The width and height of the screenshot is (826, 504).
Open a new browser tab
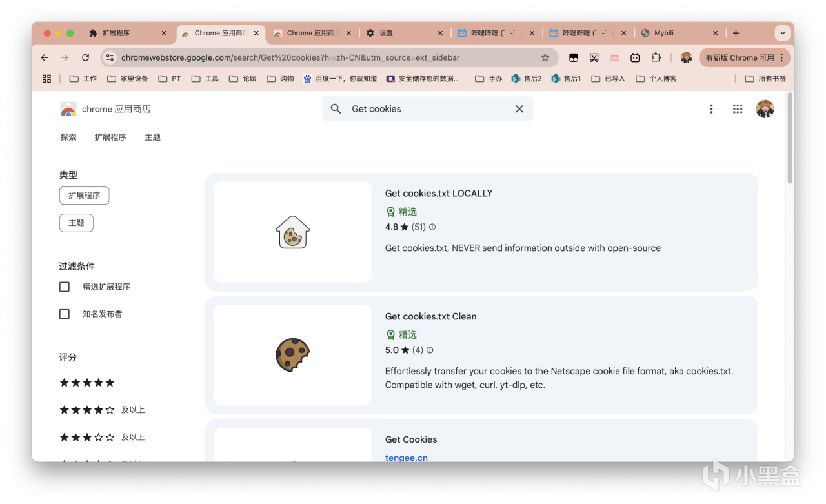coord(736,33)
